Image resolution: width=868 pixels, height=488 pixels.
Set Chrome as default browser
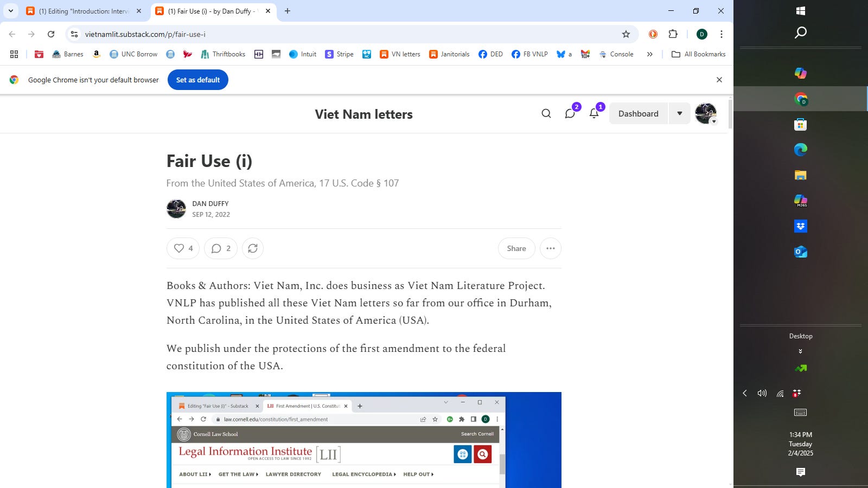[198, 80]
